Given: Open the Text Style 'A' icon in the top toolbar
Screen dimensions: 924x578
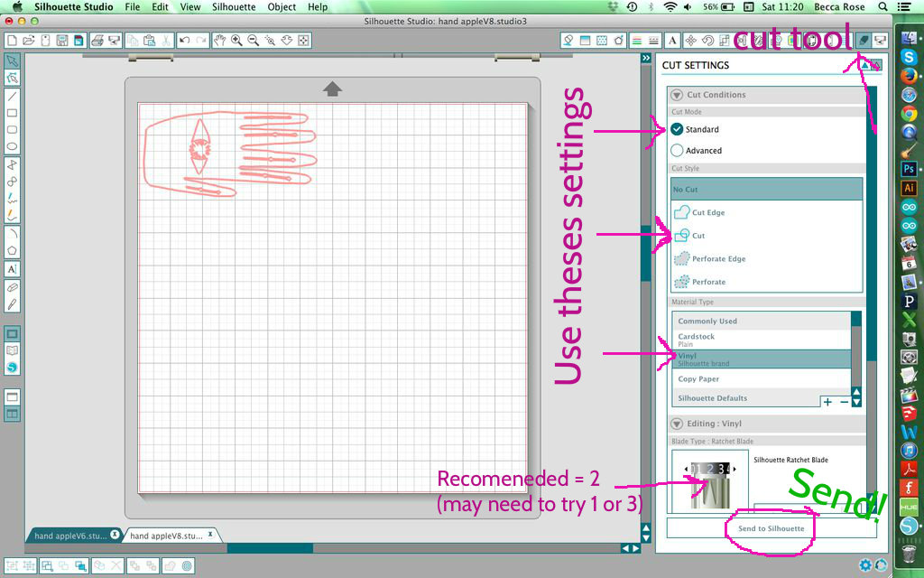Looking at the screenshot, I should 671,40.
